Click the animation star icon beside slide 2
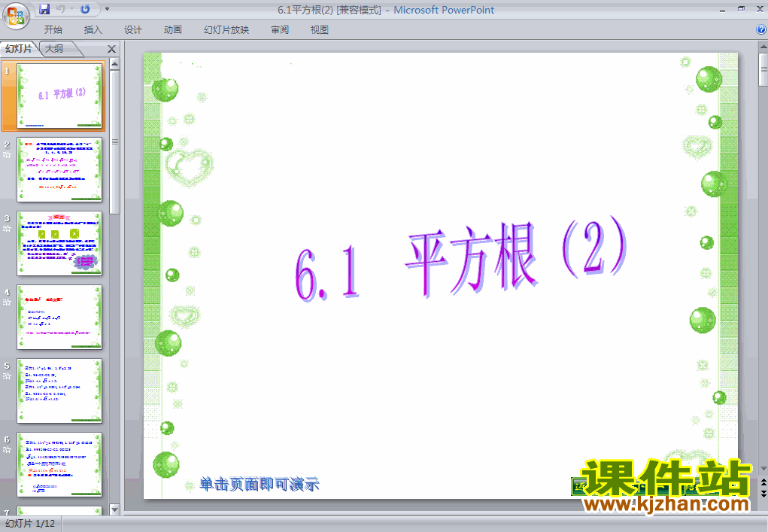 click(x=7, y=155)
